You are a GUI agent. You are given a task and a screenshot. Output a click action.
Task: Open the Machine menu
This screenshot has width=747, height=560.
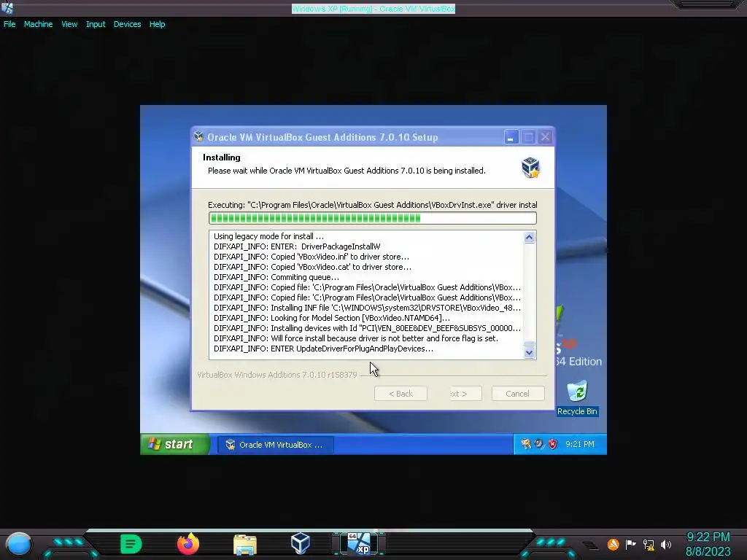38,24
